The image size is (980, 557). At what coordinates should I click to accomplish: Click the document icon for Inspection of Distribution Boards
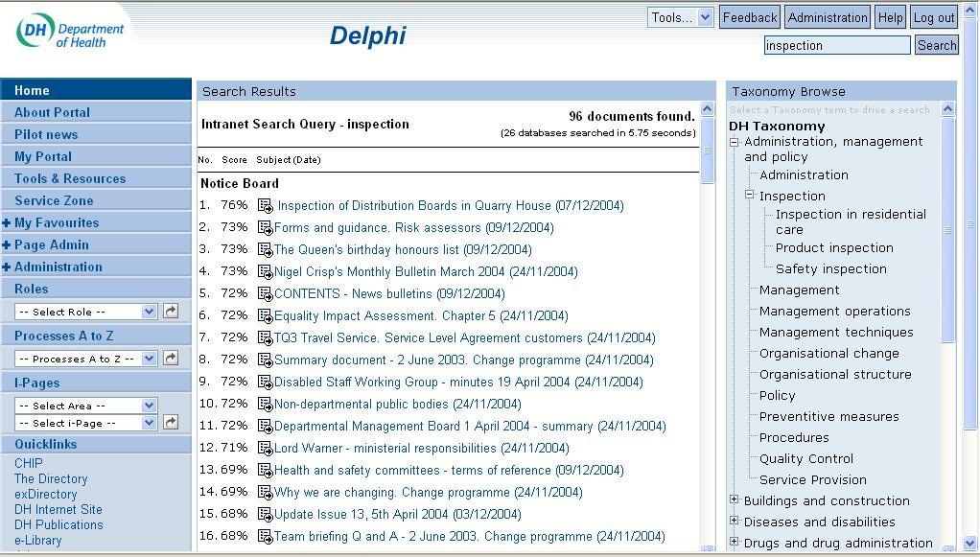point(266,206)
